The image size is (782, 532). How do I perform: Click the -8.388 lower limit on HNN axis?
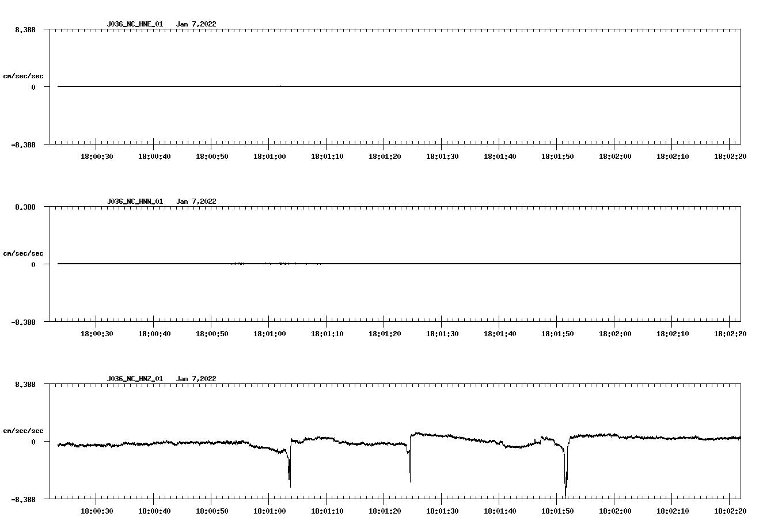[24, 322]
